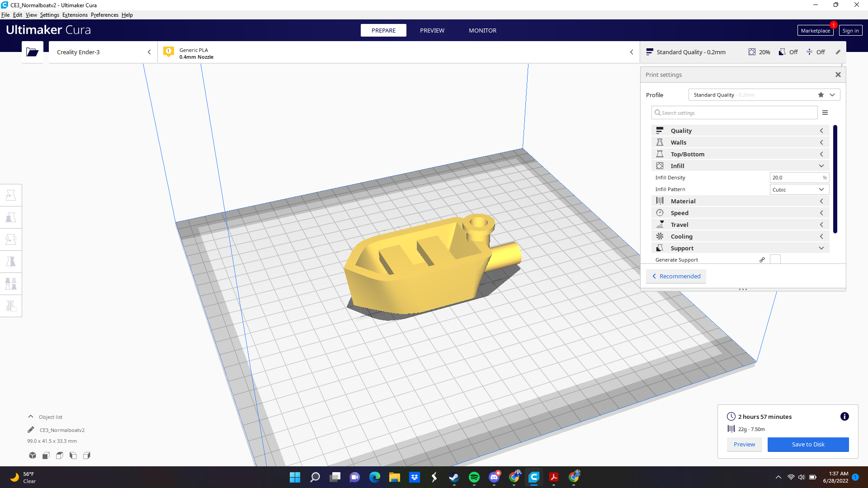Expand the Quality settings section
868x488 pixels.
[x=740, y=131]
